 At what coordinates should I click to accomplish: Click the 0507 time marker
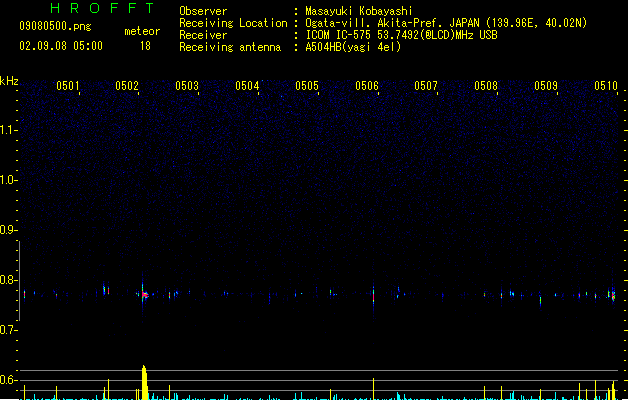pyautogui.click(x=426, y=86)
